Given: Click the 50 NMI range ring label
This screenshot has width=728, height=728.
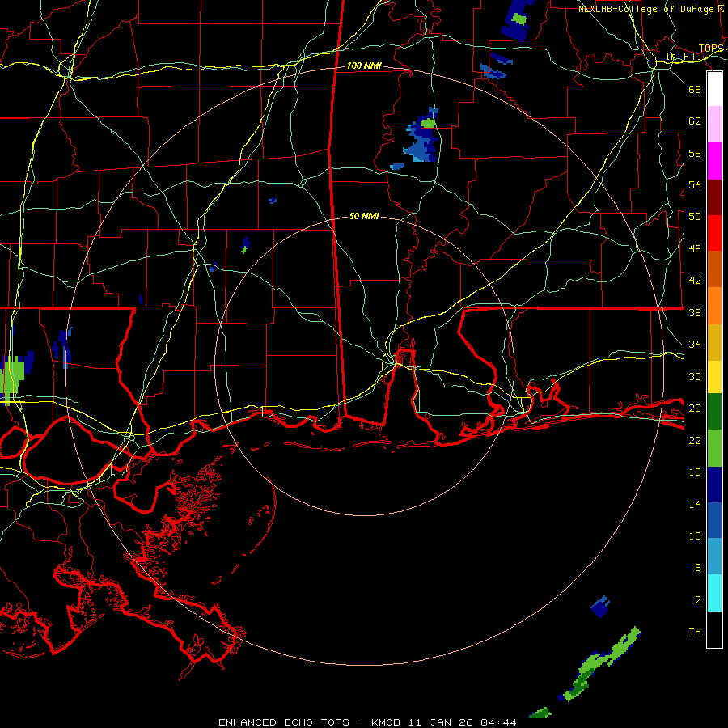Looking at the screenshot, I should tap(364, 216).
